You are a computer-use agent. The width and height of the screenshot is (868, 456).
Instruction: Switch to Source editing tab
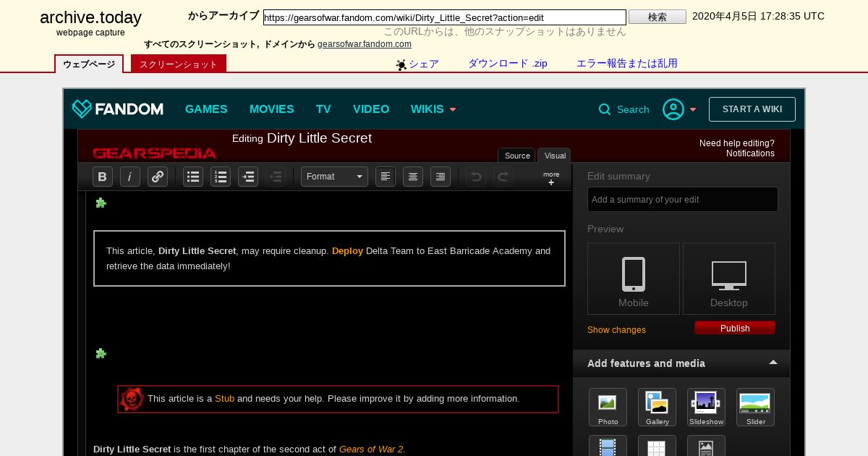pyautogui.click(x=516, y=156)
